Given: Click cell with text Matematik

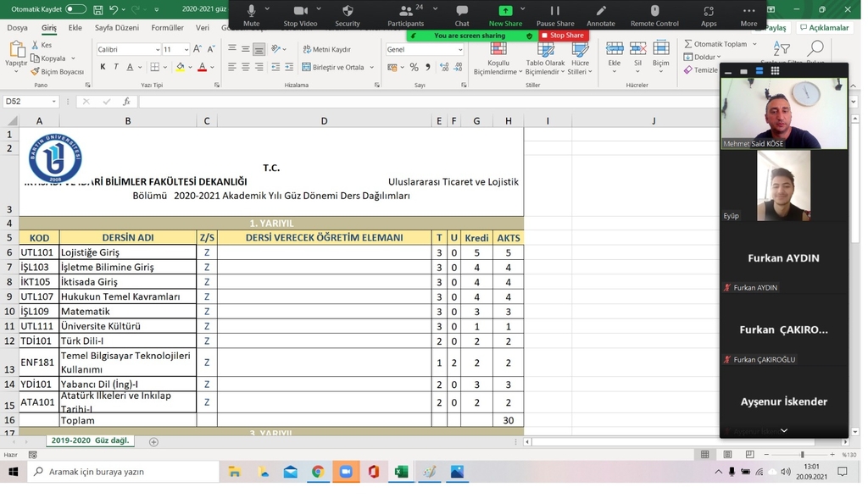Looking at the screenshot, I should (128, 312).
